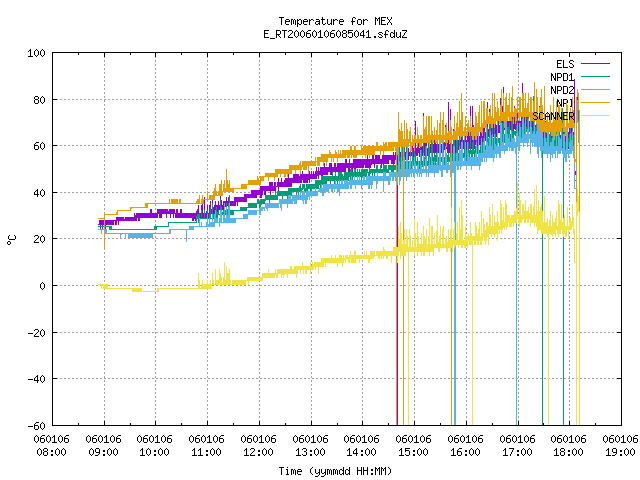Screen dimensions: 640x480
Task: Click the 060106 19:00 x-axis tick label
Action: click(x=620, y=446)
